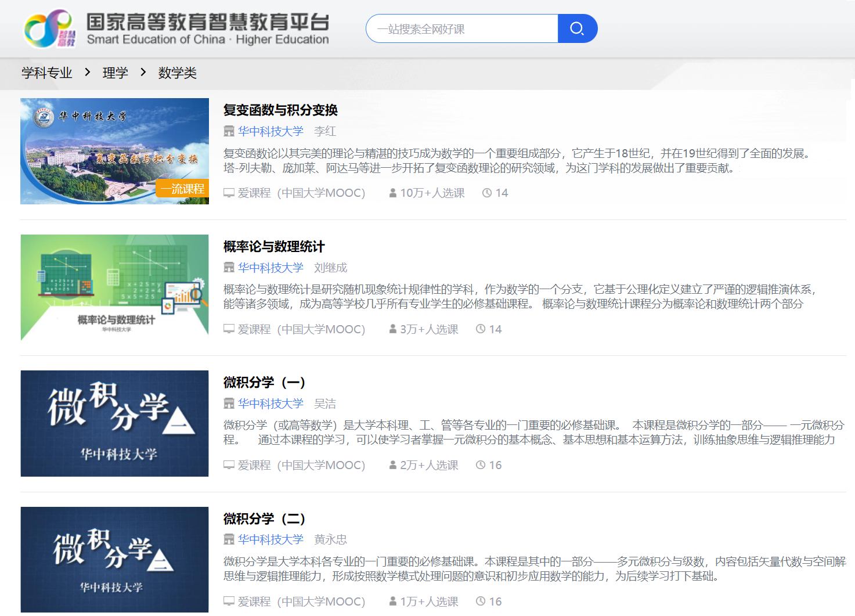The height and width of the screenshot is (616, 855).
Task: Click the person icon next to 10万+人选课
Action: click(393, 193)
